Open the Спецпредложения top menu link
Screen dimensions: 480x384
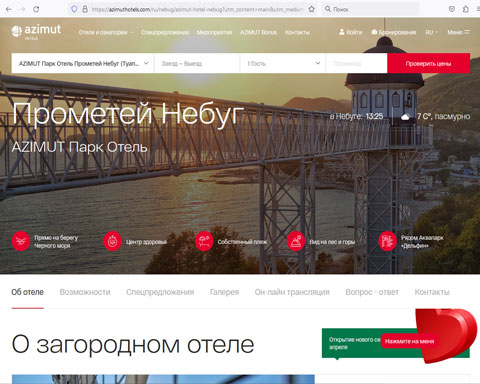point(165,32)
